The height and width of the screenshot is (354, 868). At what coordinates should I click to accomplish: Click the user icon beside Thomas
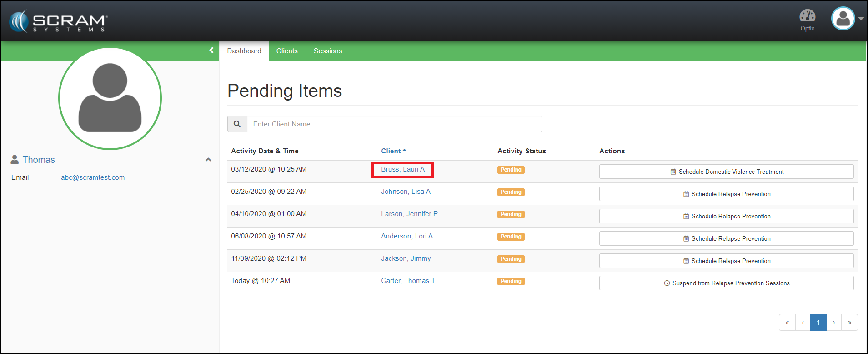tap(15, 160)
